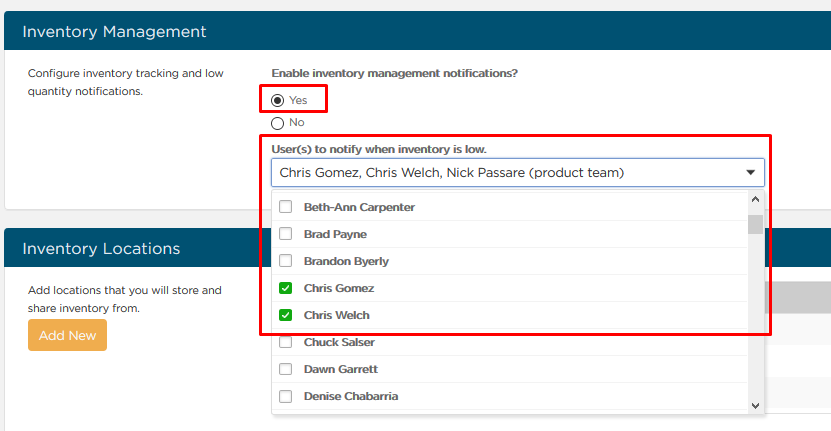
Task: Check the Brad Payne checkbox
Action: pyautogui.click(x=286, y=234)
